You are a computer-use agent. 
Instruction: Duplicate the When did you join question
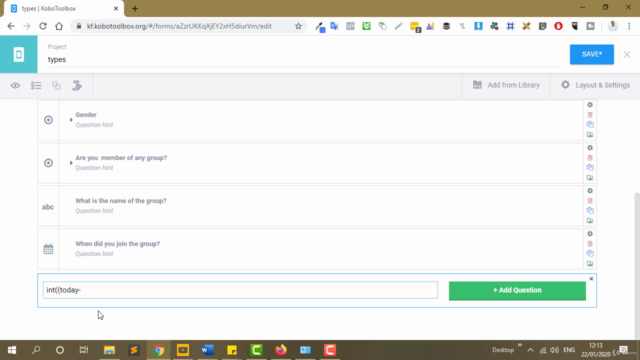tap(590, 253)
